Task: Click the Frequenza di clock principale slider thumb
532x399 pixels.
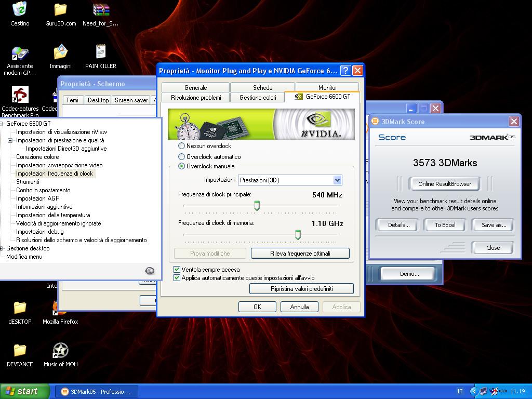Action: [257, 206]
